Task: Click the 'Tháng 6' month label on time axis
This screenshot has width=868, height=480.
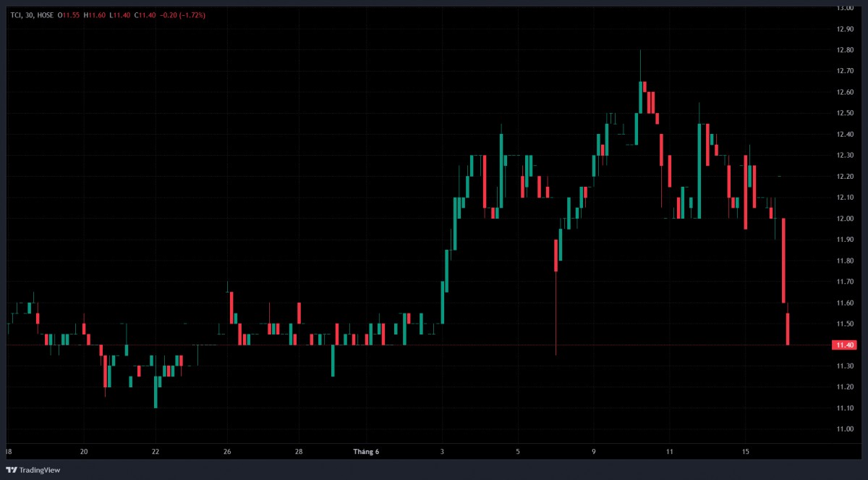Action: [x=366, y=452]
